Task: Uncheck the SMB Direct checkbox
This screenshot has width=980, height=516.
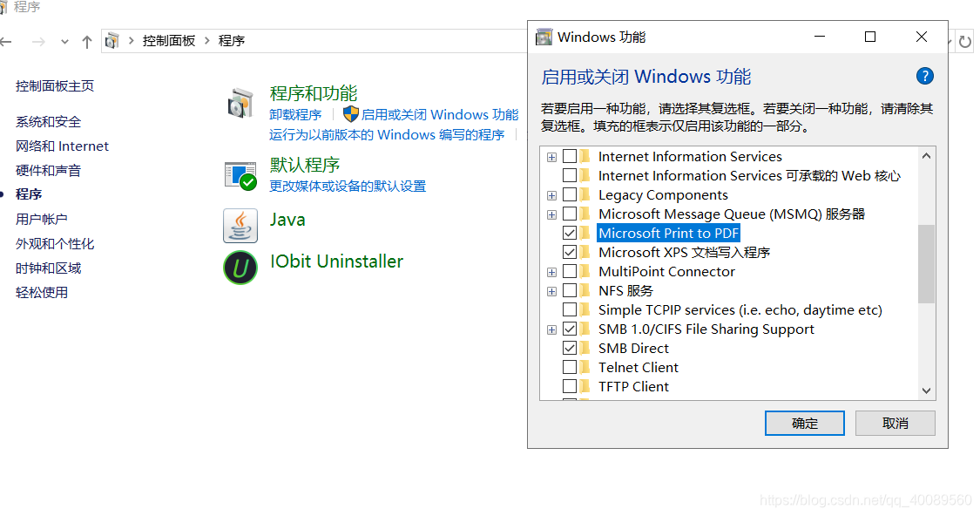Action: point(570,348)
